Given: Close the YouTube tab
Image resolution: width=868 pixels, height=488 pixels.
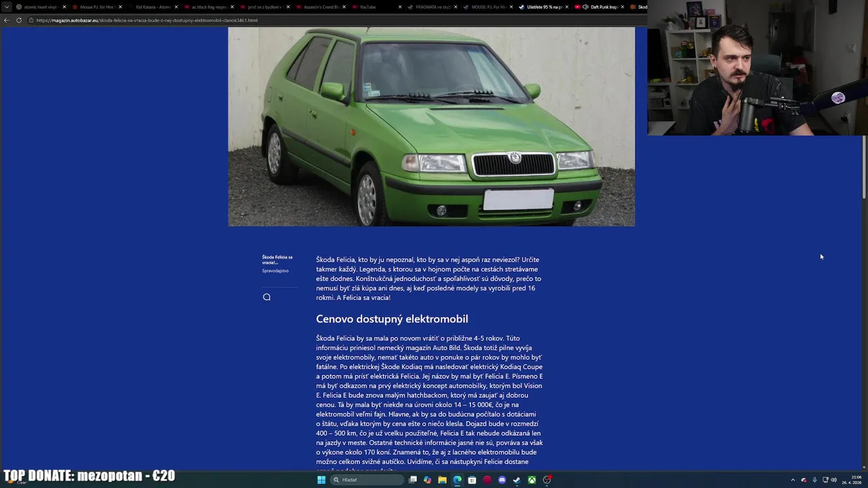Looking at the screenshot, I should coord(399,7).
